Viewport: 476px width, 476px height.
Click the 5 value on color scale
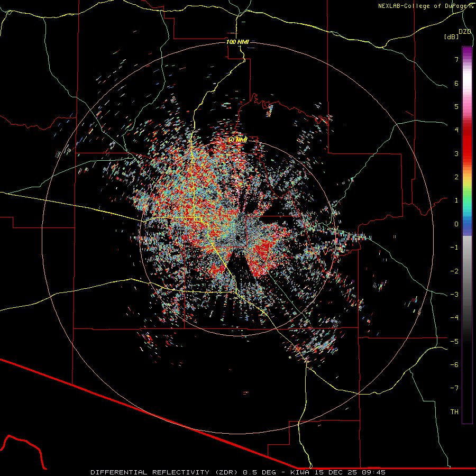tap(456, 106)
